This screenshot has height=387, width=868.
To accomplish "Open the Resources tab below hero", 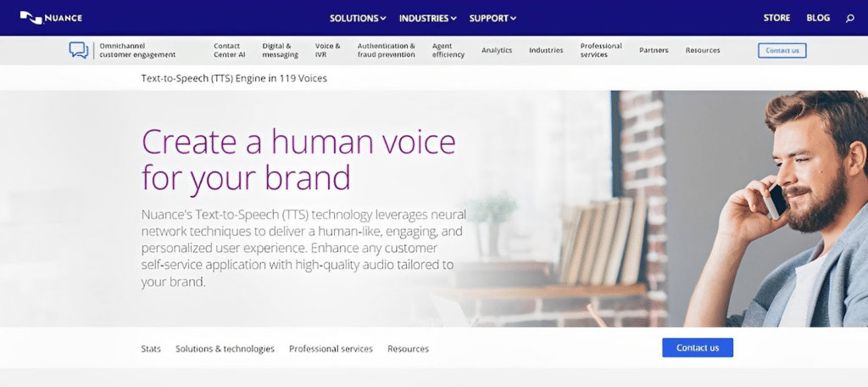I will point(408,349).
